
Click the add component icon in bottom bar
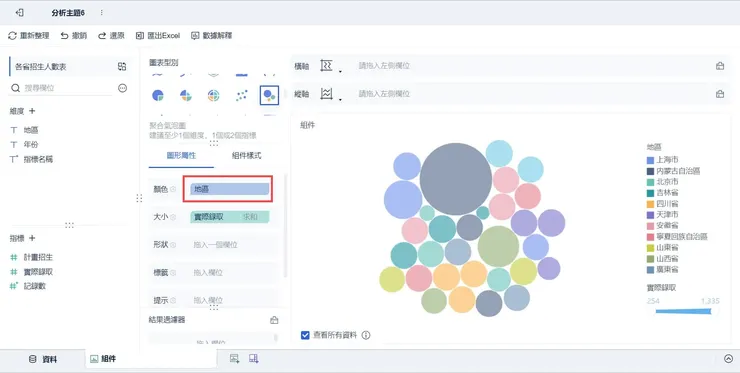click(x=234, y=359)
